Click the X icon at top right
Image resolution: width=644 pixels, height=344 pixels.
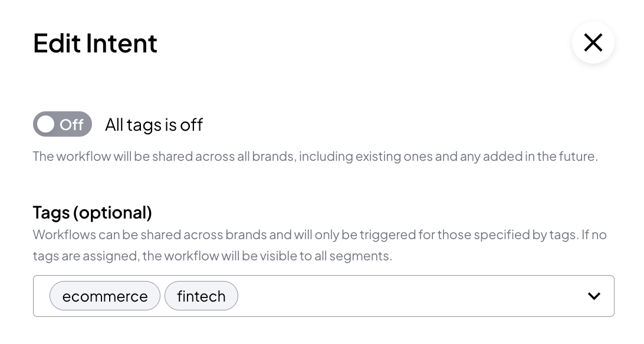coord(593,42)
